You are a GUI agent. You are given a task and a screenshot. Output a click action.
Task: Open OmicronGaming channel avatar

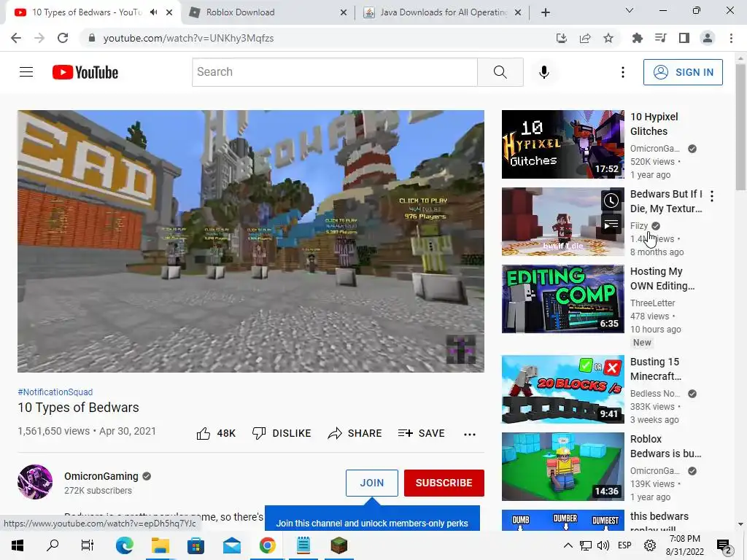[x=35, y=482]
